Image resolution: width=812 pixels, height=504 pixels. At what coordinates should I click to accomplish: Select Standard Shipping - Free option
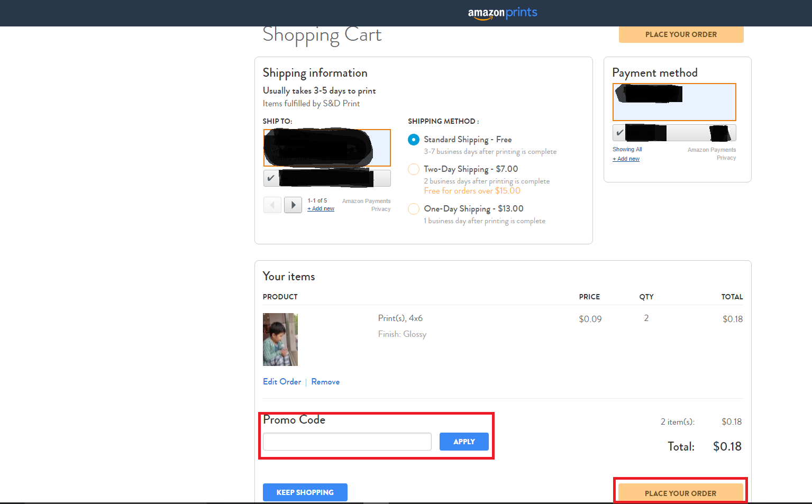[x=414, y=140]
